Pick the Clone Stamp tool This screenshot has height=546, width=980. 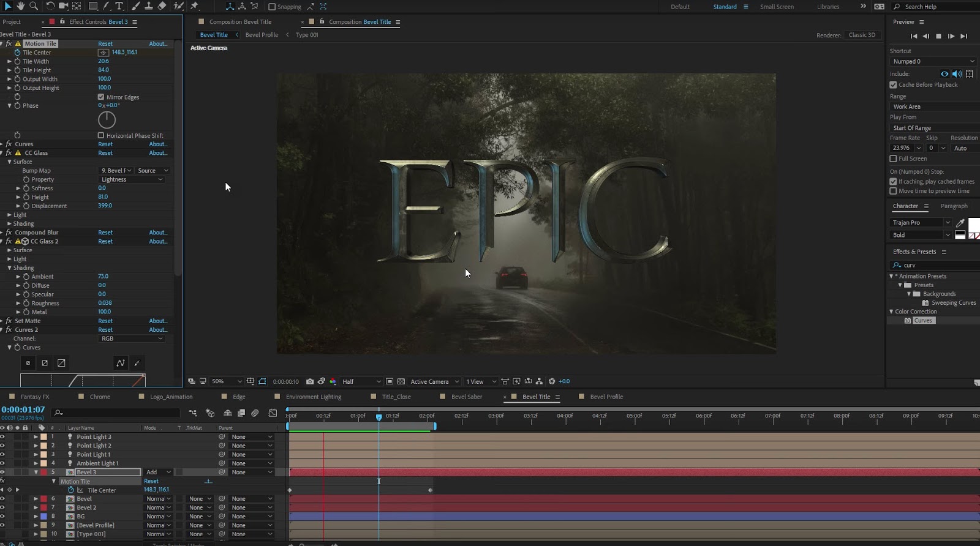click(148, 6)
